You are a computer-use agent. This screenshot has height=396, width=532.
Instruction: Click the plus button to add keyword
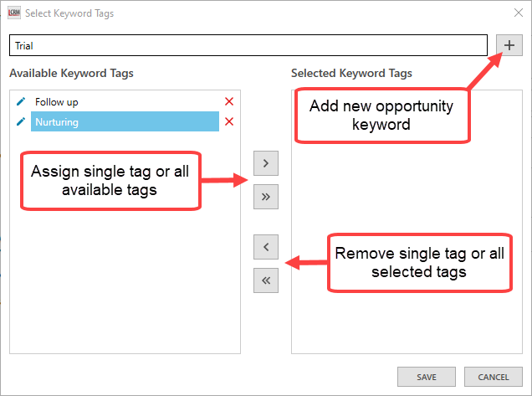[x=509, y=45]
